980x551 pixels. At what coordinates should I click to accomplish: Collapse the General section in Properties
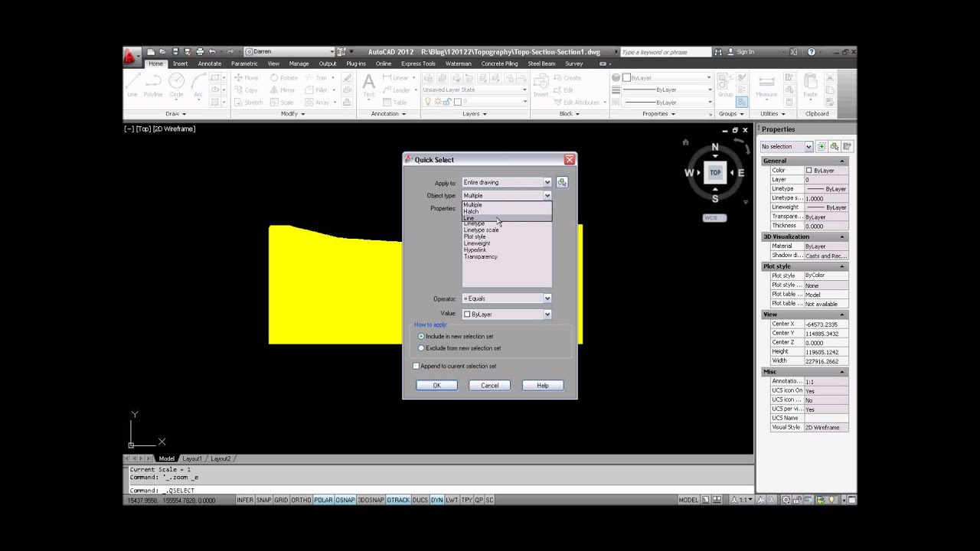842,161
